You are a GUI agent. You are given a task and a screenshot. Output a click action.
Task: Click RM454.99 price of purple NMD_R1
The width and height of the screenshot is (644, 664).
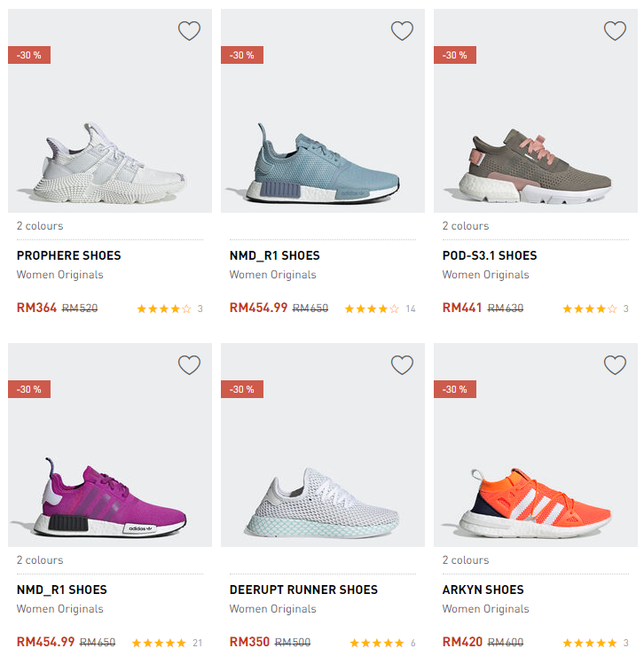click(45, 642)
